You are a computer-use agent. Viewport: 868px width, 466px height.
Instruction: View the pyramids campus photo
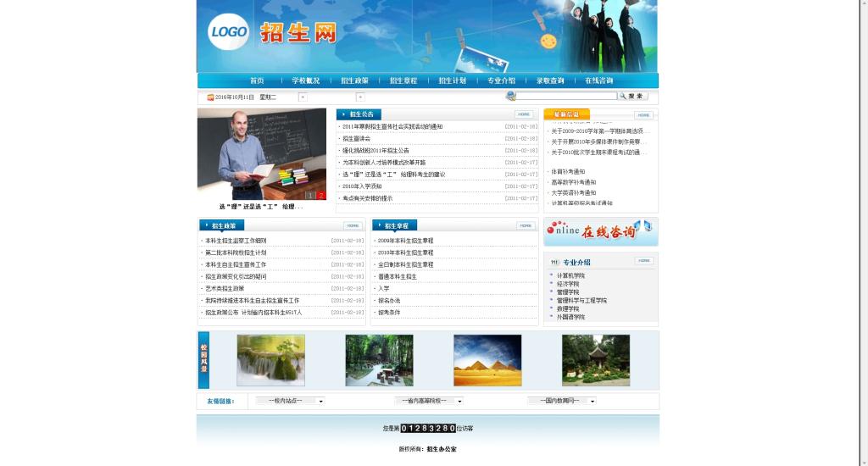[x=487, y=360]
